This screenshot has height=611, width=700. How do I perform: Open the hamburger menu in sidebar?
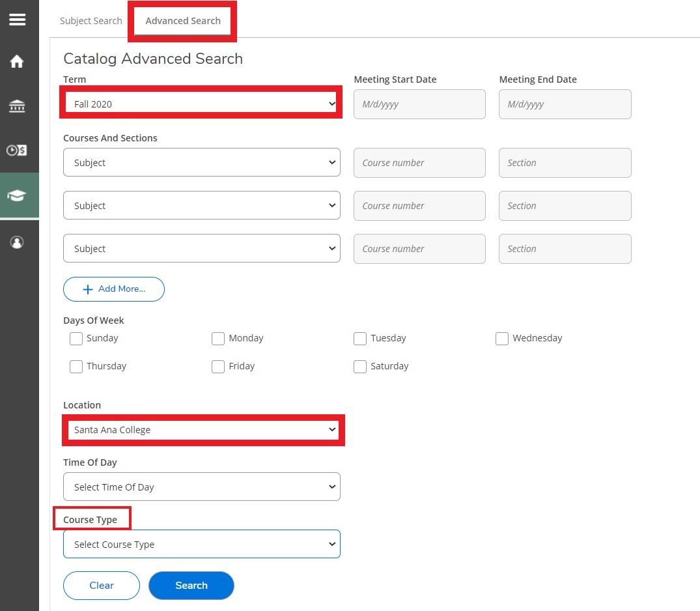pyautogui.click(x=18, y=20)
